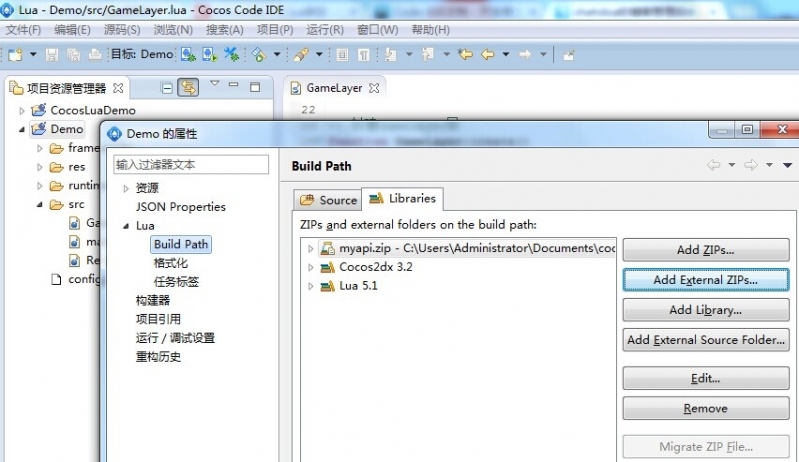Select the Demo project in explorer
Viewport: 799px width, 462px height.
(67, 129)
